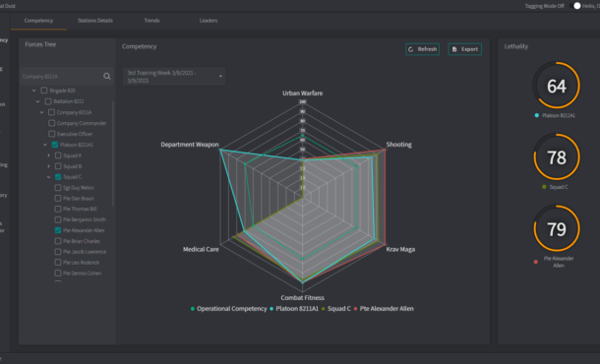Open the Stations Details tab

pyautogui.click(x=95, y=21)
